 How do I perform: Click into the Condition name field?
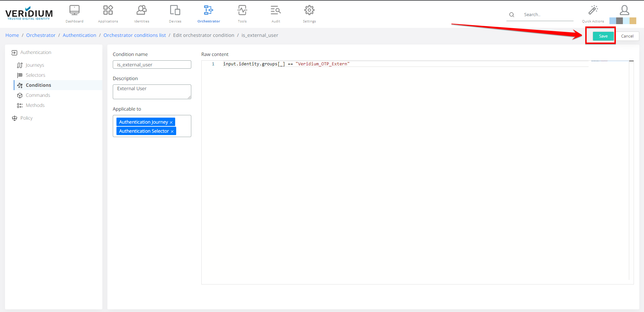152,65
